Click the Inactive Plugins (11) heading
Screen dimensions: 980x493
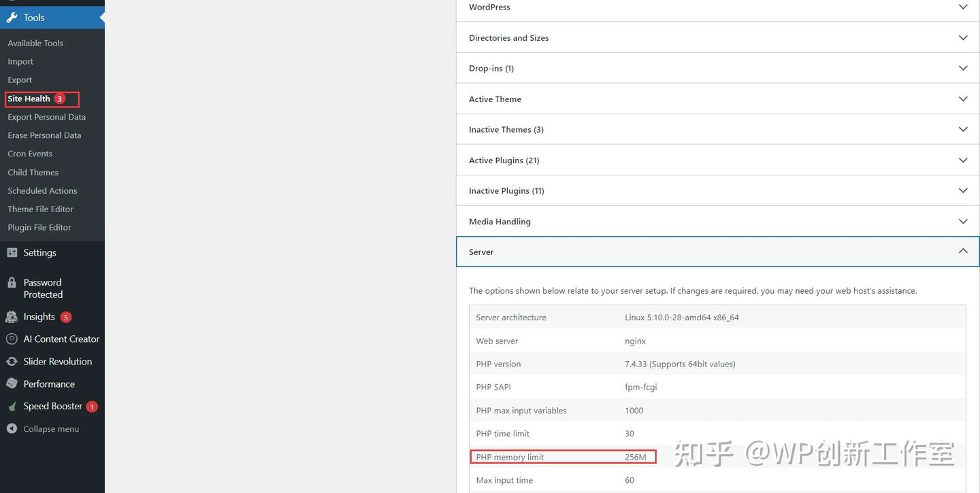pyautogui.click(x=506, y=190)
